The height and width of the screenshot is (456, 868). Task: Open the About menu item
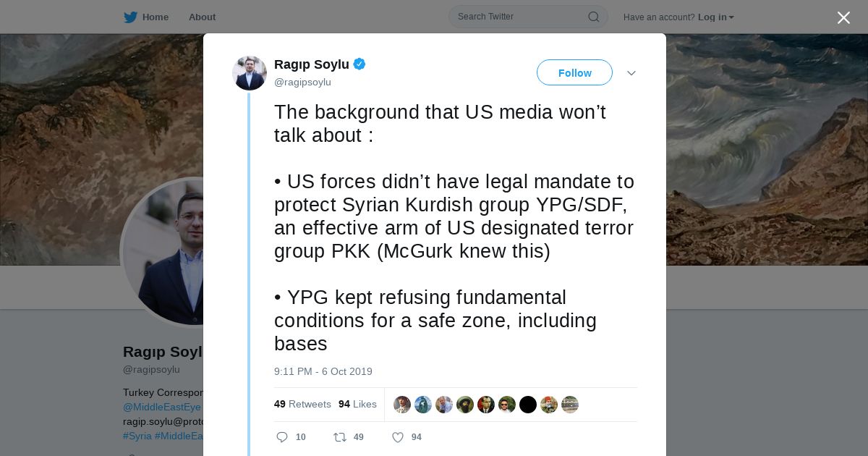[x=202, y=17]
